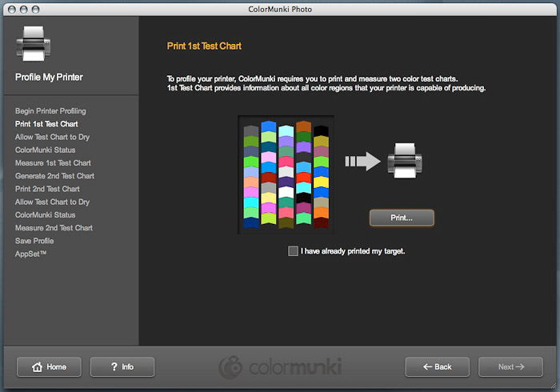Select the AppSet™ sidebar item
Image resolution: width=560 pixels, height=392 pixels.
click(31, 254)
